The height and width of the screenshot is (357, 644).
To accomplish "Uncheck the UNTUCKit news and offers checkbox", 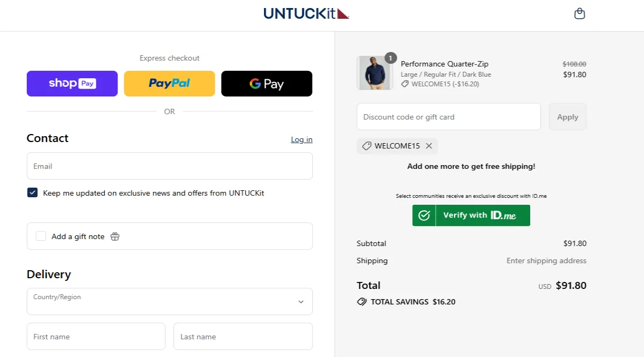I will tap(32, 192).
